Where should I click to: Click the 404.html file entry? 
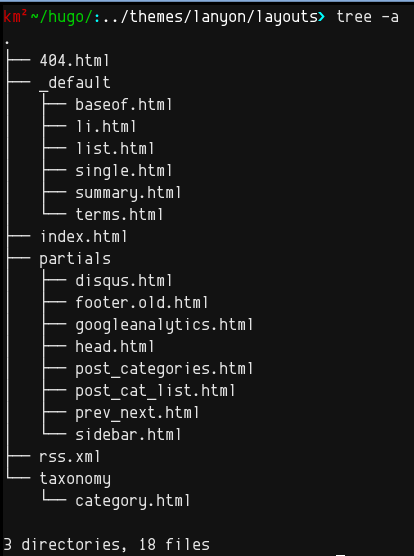point(74,61)
